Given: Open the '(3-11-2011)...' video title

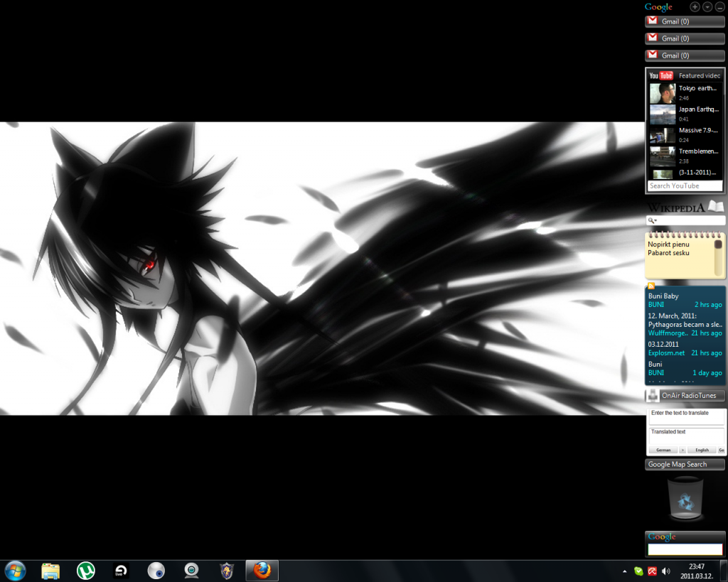Looking at the screenshot, I should [697, 172].
